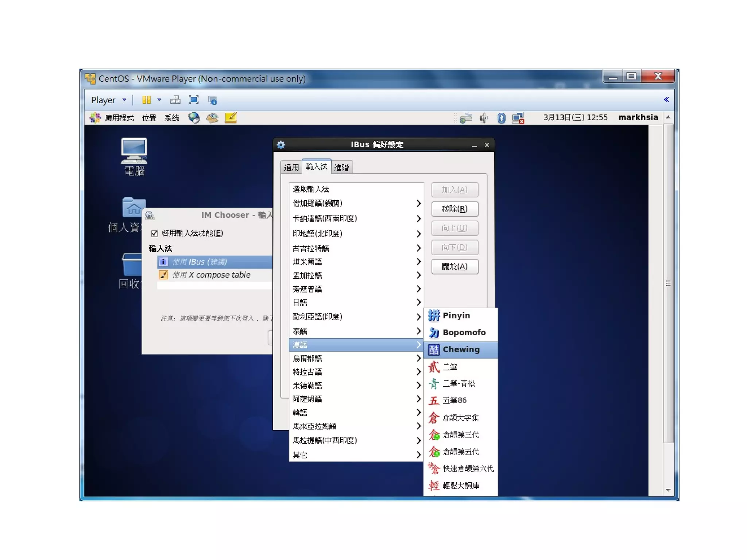This screenshot has height=560, width=747.
Task: Select the Bopomofo input method
Action: coord(461,332)
